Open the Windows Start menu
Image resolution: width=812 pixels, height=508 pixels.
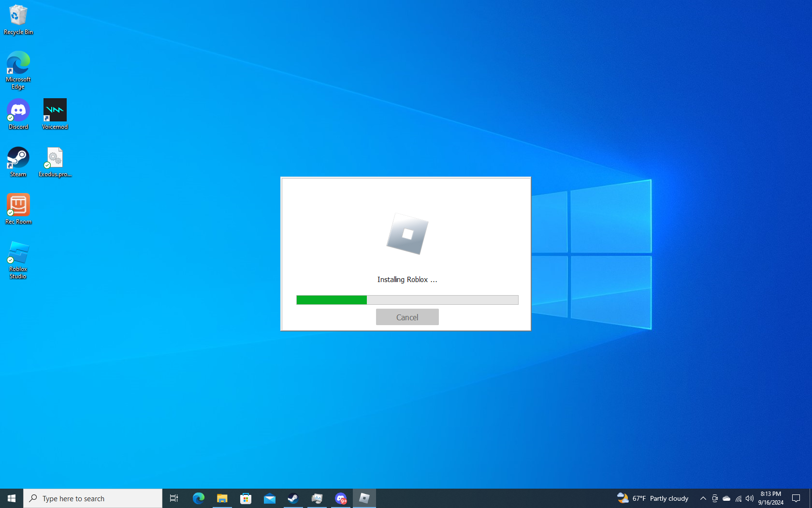pyautogui.click(x=12, y=498)
